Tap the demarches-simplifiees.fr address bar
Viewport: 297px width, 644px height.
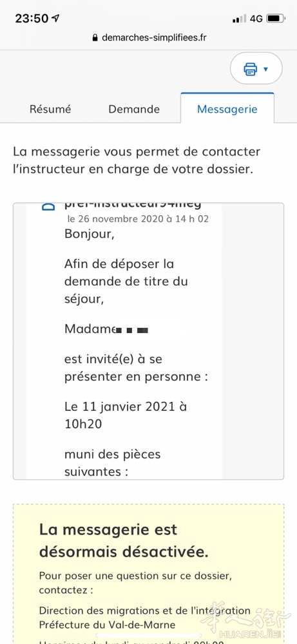coord(149,38)
